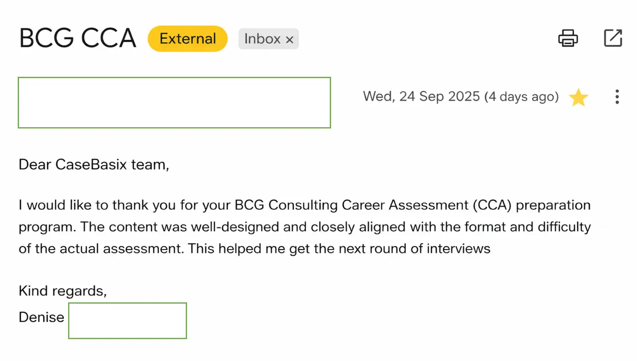Remove the Inbox label with its x
Image resolution: width=644 pixels, height=361 pixels.
click(x=290, y=40)
